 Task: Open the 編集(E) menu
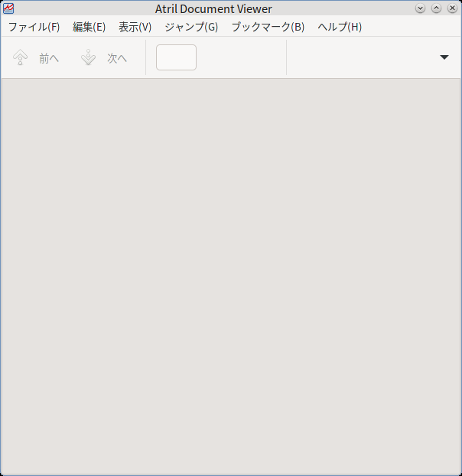click(x=89, y=27)
